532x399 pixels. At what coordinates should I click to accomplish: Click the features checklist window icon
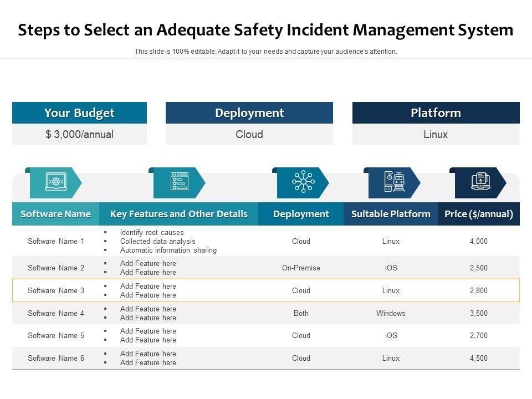tap(178, 182)
